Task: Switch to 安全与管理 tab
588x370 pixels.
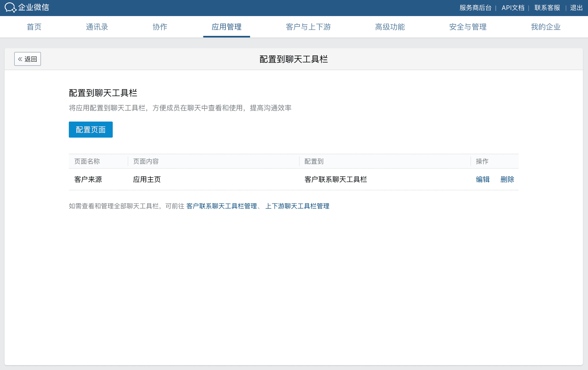Action: (468, 27)
